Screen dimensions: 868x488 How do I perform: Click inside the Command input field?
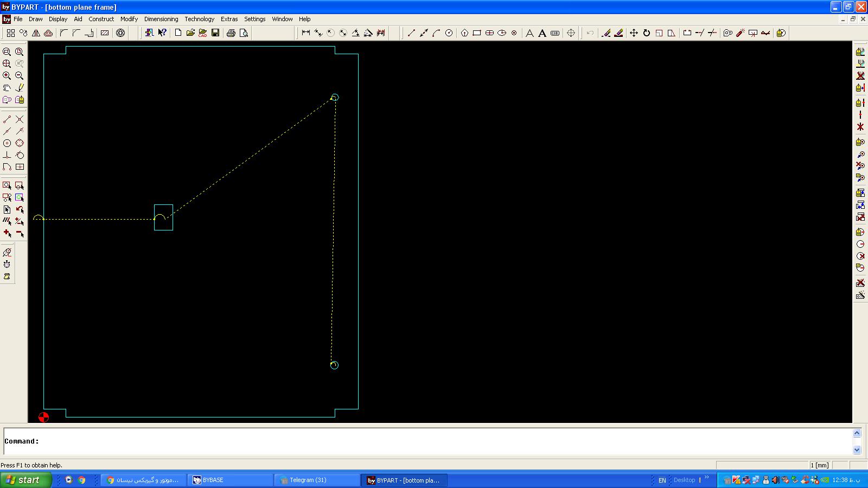pyautogui.click(x=429, y=441)
